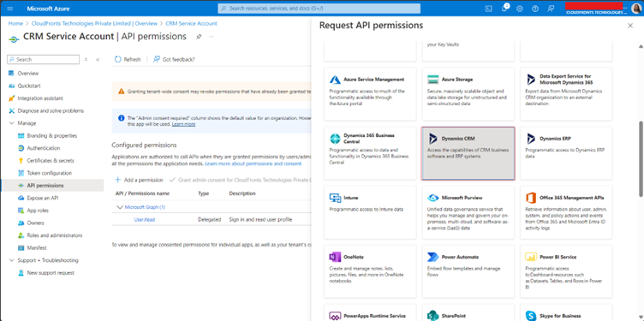Collapse the Manage section in sidebar
Viewport: 644px width, 321px height.
point(11,123)
